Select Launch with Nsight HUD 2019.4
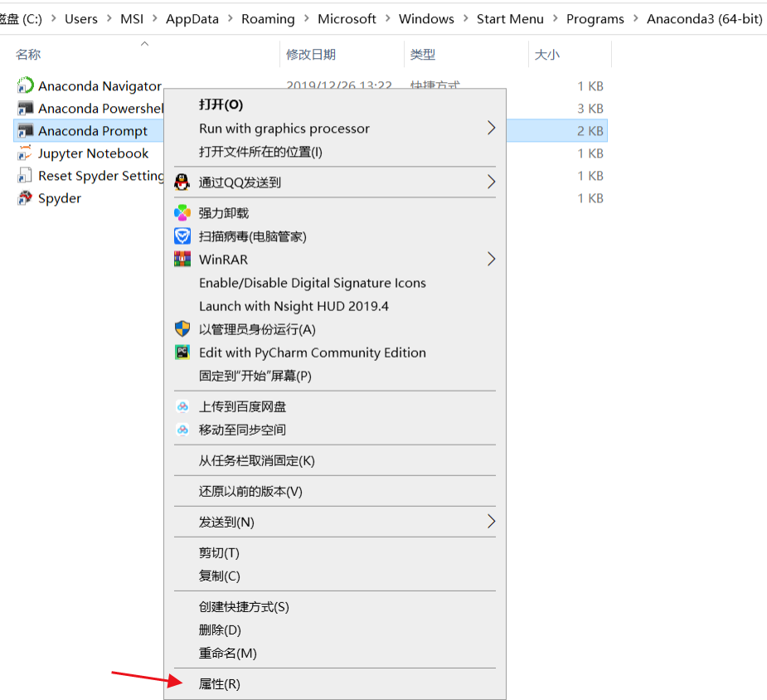Image resolution: width=767 pixels, height=700 pixels. pos(335,306)
